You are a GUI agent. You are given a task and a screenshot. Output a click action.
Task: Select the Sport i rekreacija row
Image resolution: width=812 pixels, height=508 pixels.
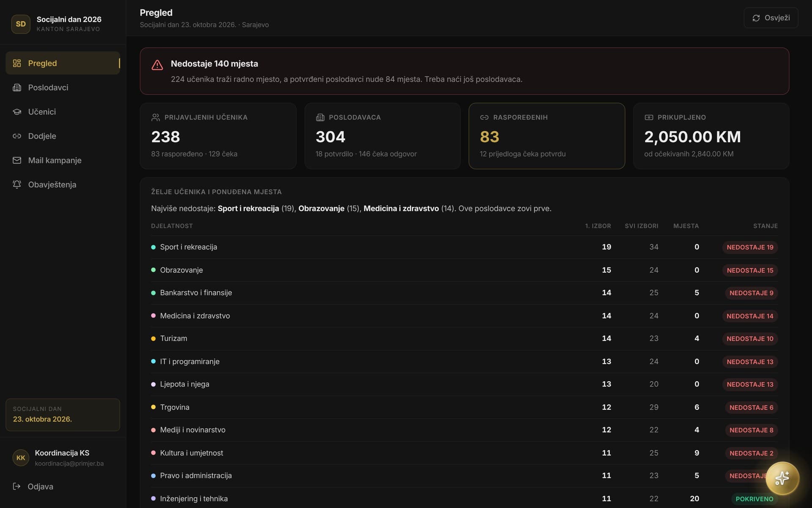[x=464, y=247]
